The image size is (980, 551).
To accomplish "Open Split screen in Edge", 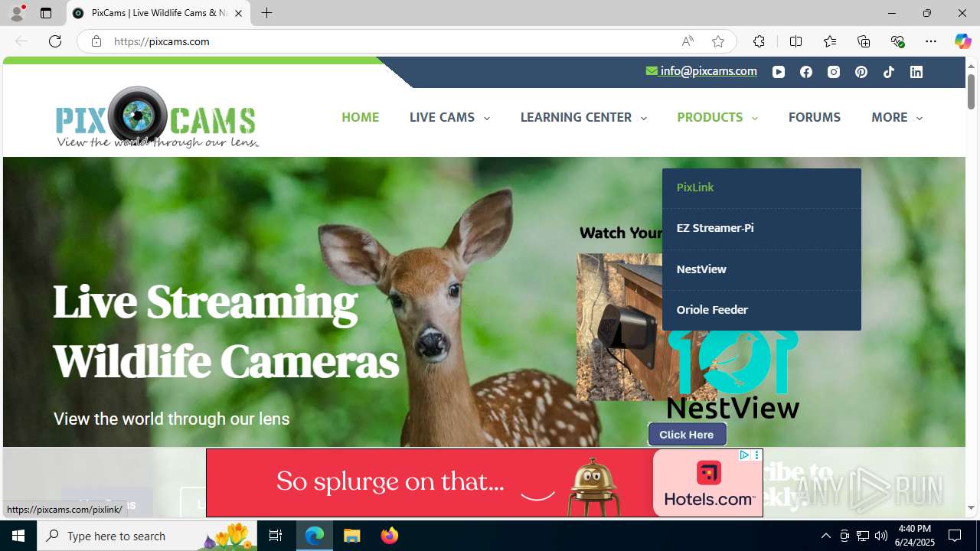I will pos(795,41).
